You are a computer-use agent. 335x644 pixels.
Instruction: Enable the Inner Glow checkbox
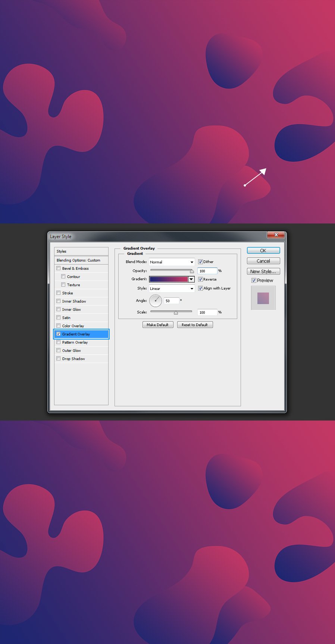tap(58, 309)
